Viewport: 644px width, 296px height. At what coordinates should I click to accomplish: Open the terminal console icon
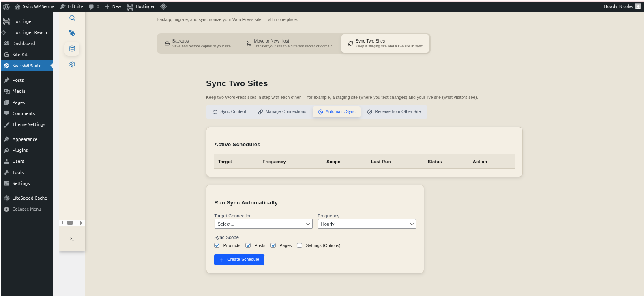point(72,239)
